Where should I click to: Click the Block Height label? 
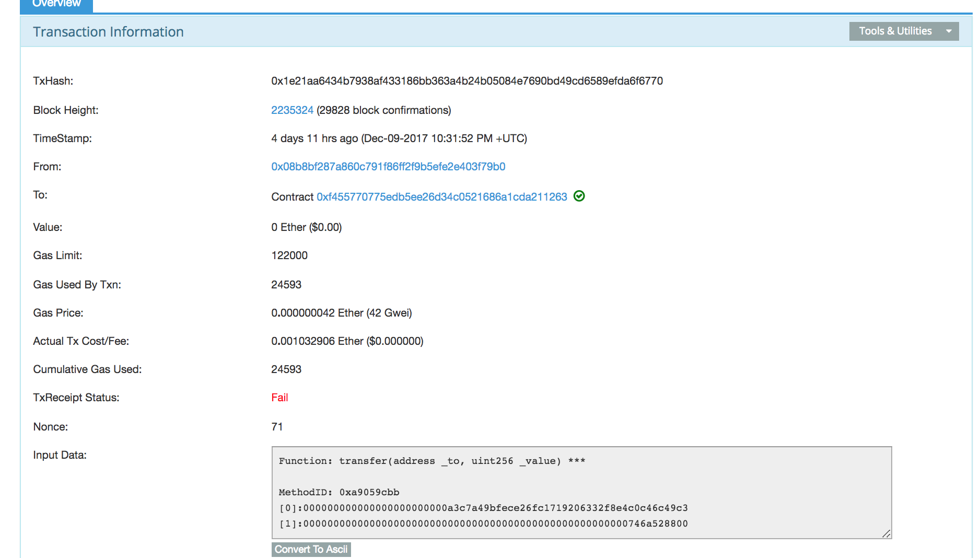(66, 110)
